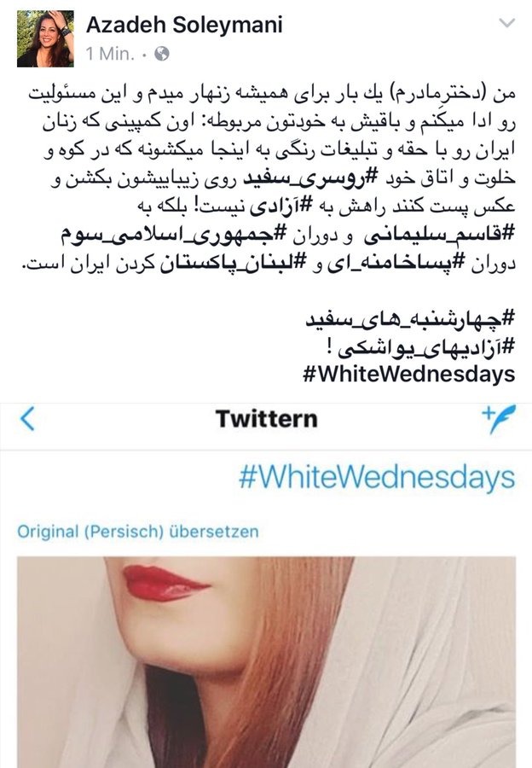Open the 1 Min. post timestamp
The height and width of the screenshot is (768, 532).
pos(110,54)
